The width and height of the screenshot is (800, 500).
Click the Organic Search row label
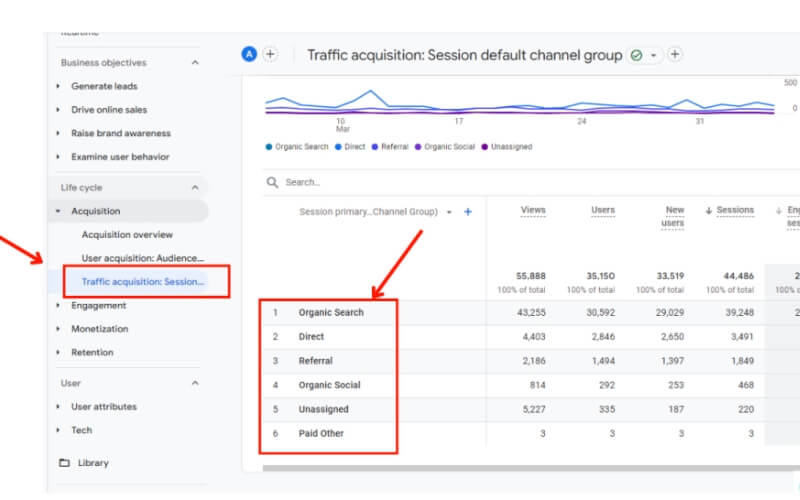[x=331, y=312]
